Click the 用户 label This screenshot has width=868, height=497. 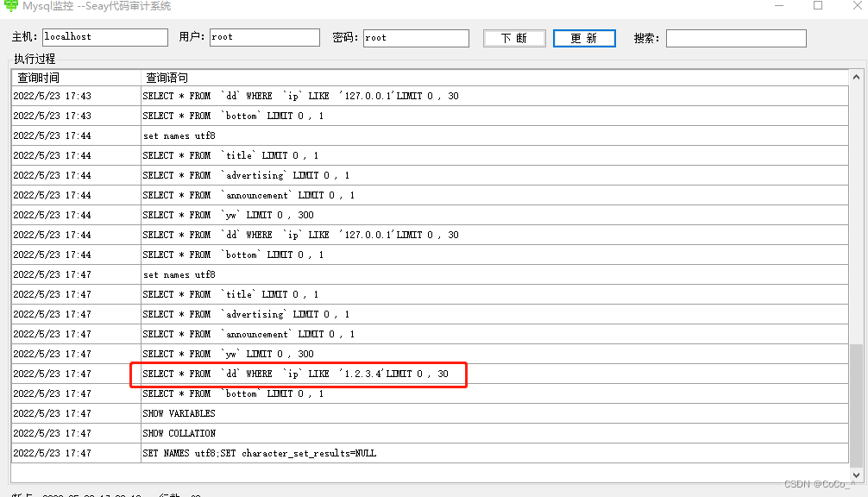(192, 36)
